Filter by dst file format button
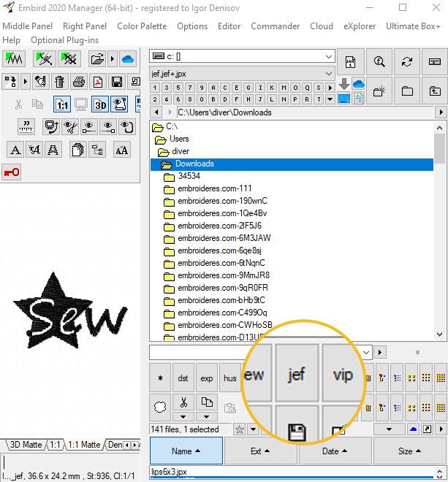Viewport: 448px width, 482px height. 183,378
